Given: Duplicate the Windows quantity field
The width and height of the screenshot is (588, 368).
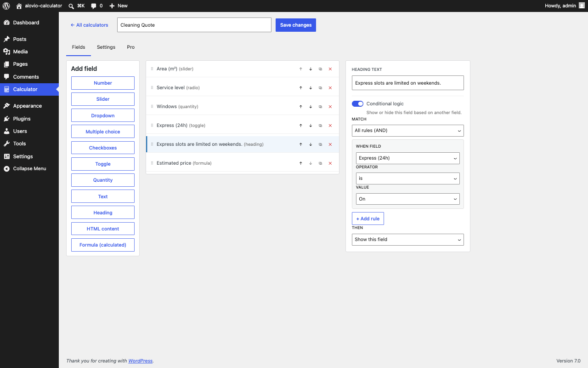Looking at the screenshot, I should tap(320, 107).
